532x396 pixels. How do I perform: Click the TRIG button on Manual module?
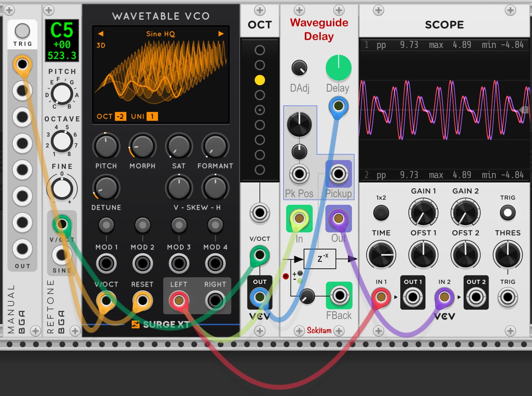point(22,31)
